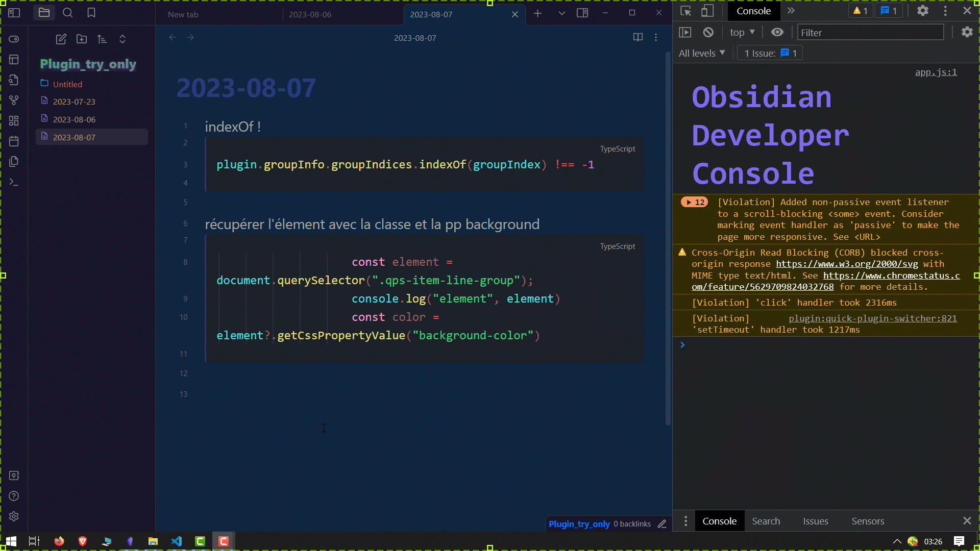The width and height of the screenshot is (980, 551).
Task: Open plugin:quick-plugin-switcher:821 source link
Action: (872, 318)
